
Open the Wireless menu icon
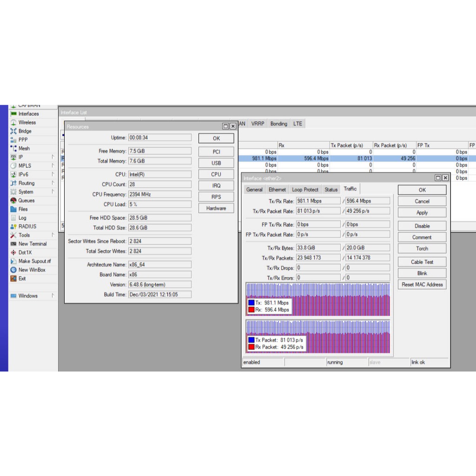[x=14, y=123]
